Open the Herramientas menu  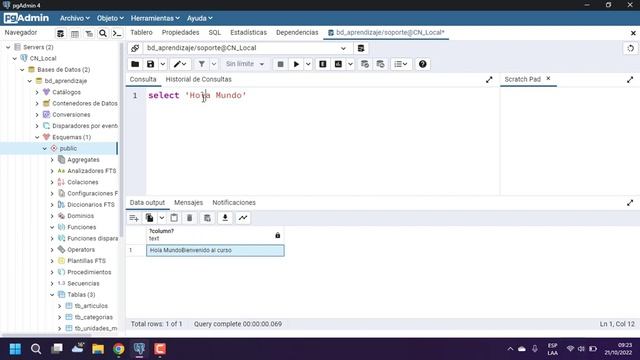click(x=155, y=18)
